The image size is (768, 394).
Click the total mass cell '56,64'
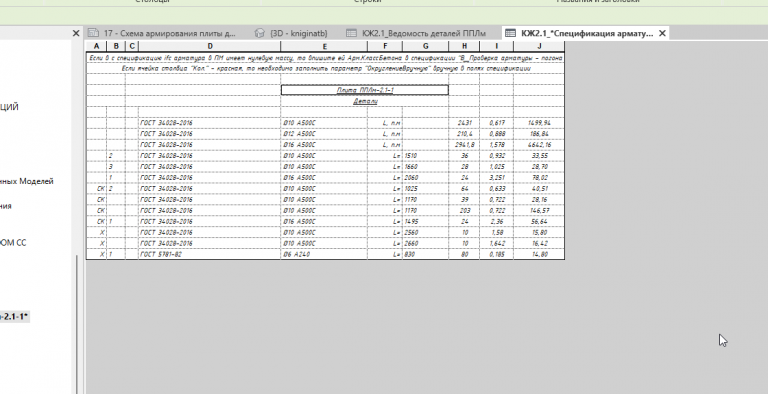[x=539, y=222]
